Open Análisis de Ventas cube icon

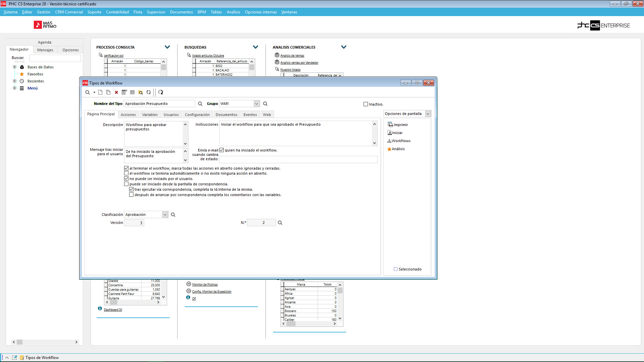click(x=277, y=55)
